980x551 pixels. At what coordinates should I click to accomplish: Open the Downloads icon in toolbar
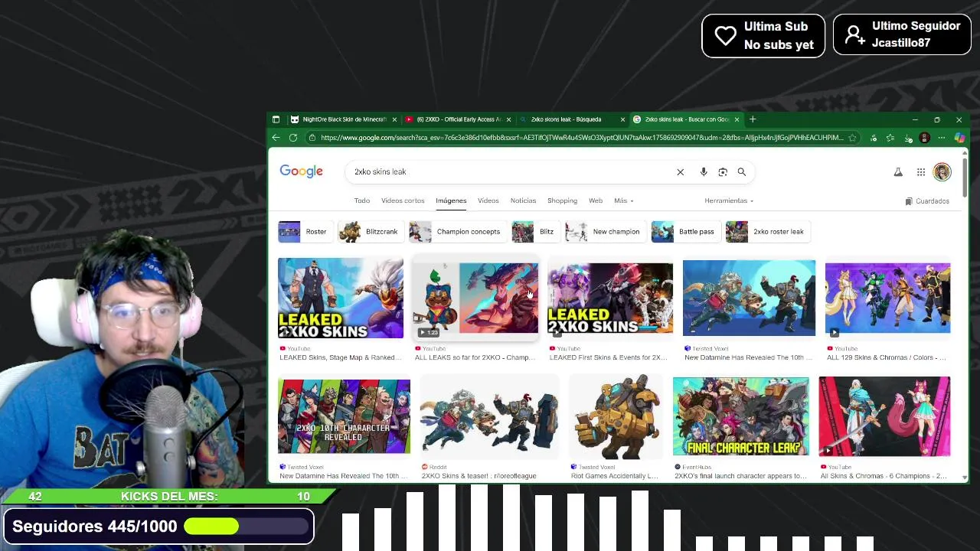[x=908, y=138]
